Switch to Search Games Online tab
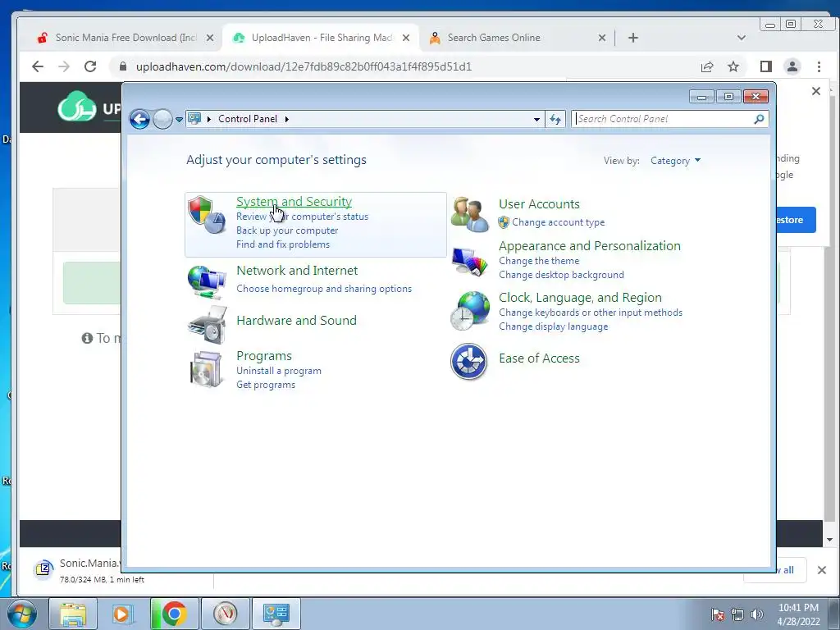840x630 pixels. 517,38
